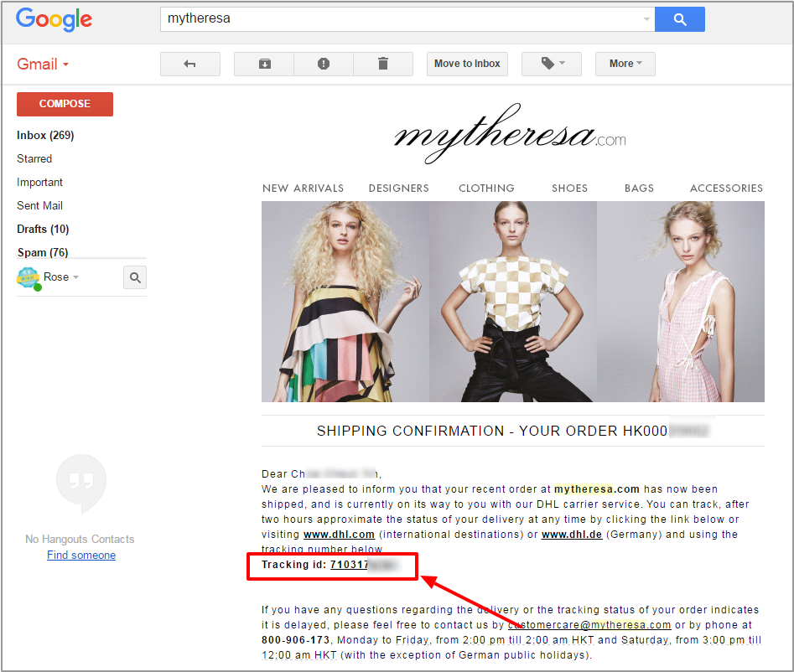Show search options arrow in search box
794x672 pixels.
(646, 19)
